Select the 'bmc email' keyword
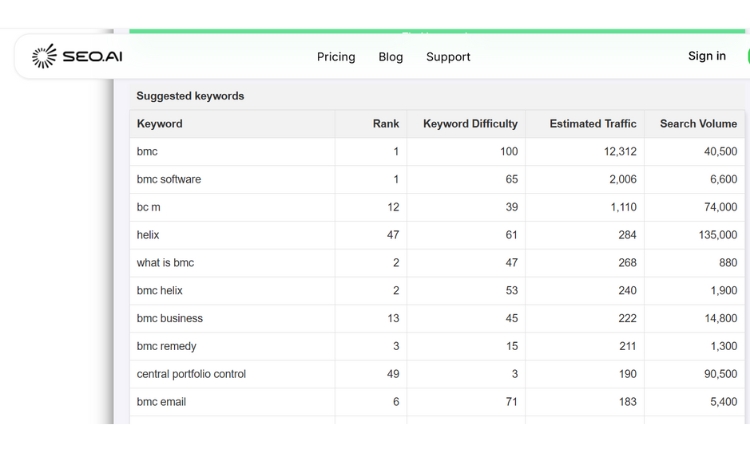This screenshot has height=450, width=750. click(161, 402)
